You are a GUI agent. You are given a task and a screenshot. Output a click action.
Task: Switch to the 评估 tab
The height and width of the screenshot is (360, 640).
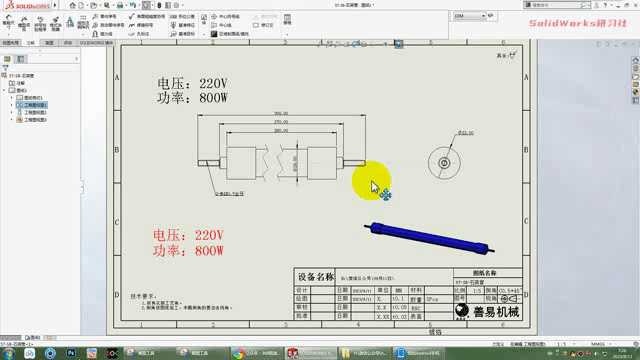(x=67, y=43)
